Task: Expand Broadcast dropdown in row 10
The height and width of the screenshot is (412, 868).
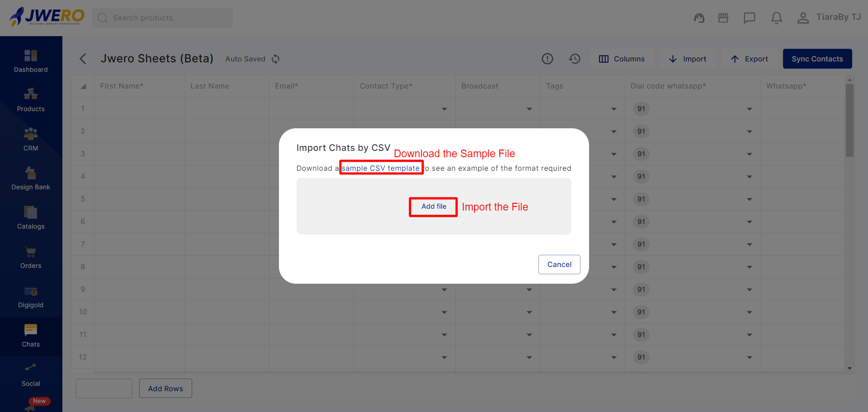Action: (529, 312)
